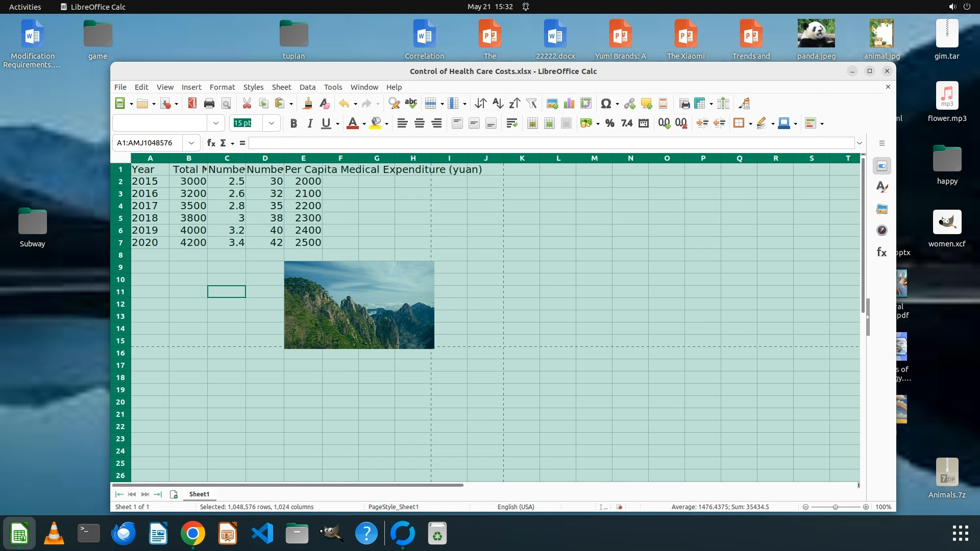
Task: Toggle Bold formatting
Action: tap(293, 123)
